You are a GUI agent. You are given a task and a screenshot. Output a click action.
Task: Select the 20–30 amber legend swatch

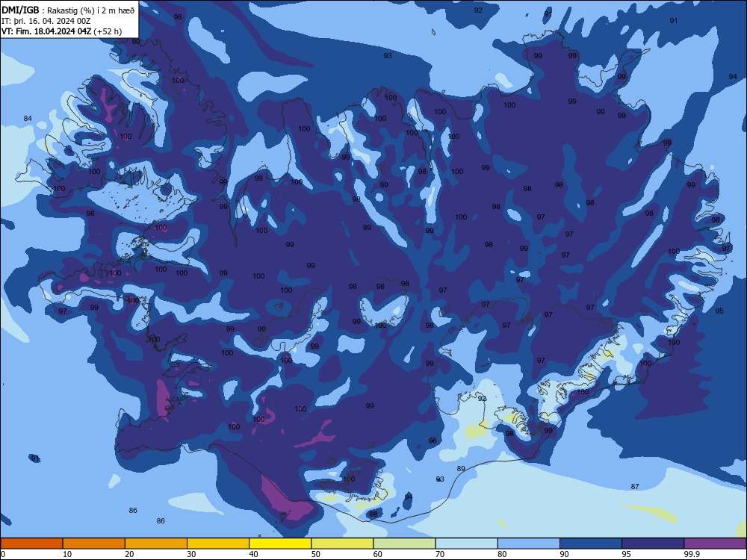pos(156,544)
